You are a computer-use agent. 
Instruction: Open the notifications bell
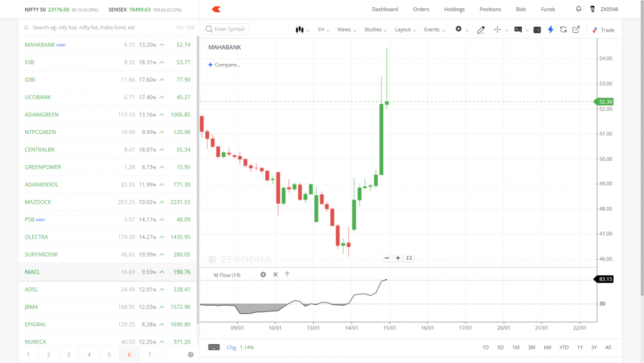point(578,8)
